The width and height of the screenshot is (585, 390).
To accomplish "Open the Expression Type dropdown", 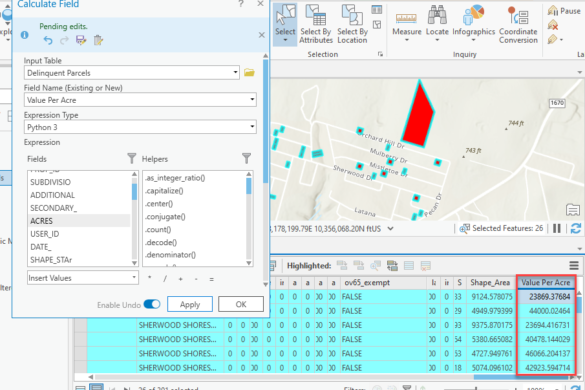I will coord(252,127).
